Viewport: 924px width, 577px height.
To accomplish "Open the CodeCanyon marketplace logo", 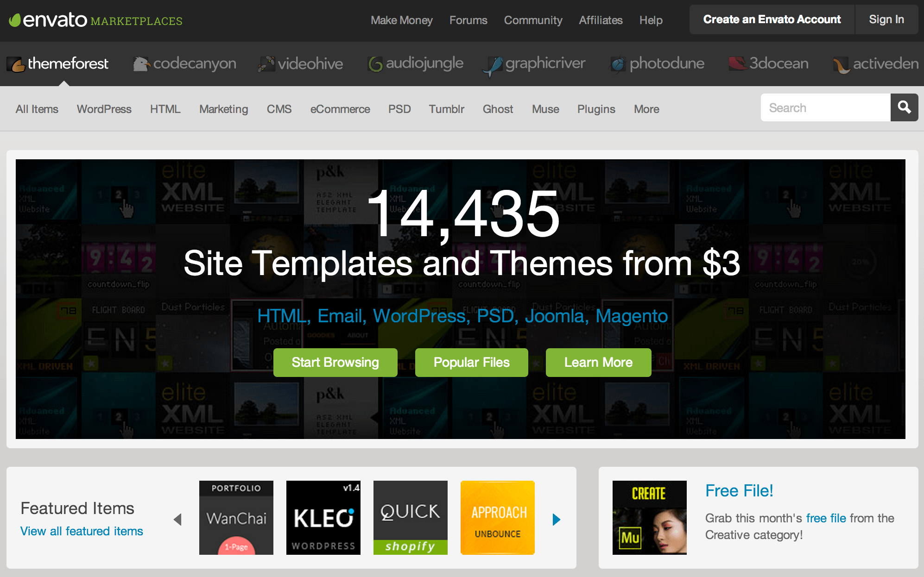I will point(185,63).
